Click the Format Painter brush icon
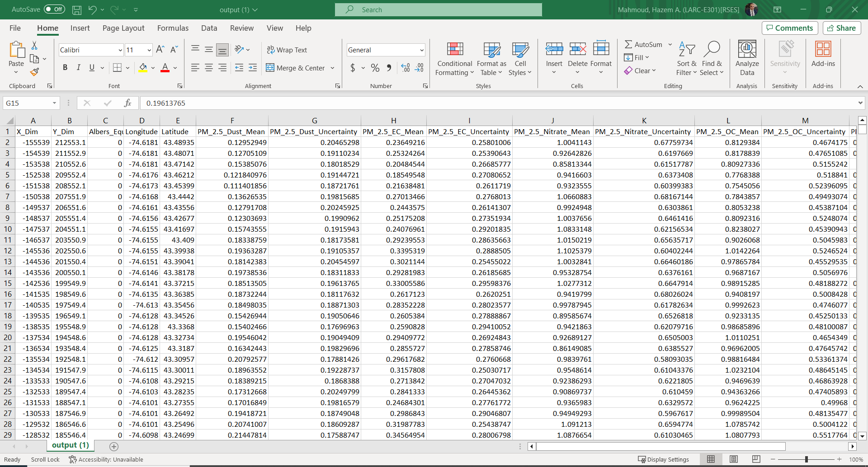Screen dimensions: 868x467 click(34, 72)
